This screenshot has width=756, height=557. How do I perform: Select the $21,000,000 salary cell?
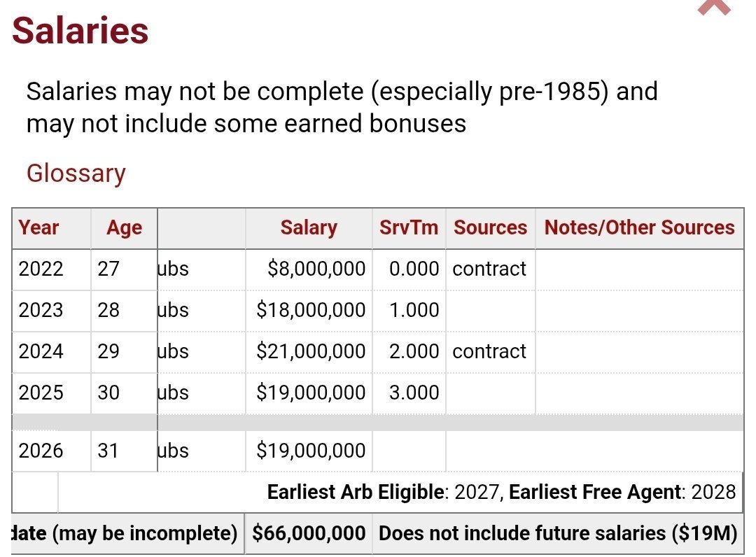point(311,351)
